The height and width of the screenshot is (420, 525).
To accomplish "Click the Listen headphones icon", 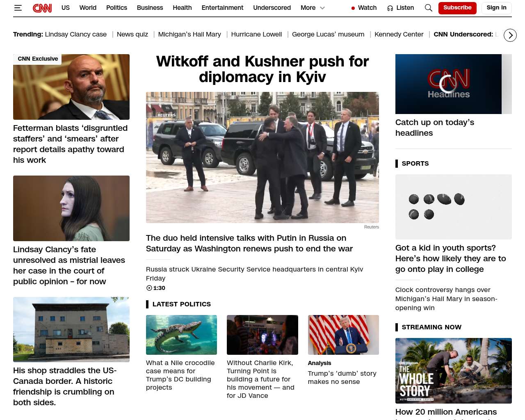I will pyautogui.click(x=390, y=8).
